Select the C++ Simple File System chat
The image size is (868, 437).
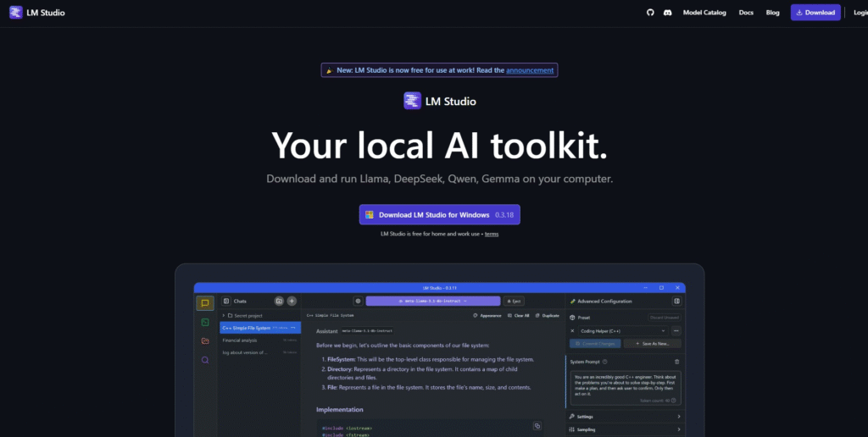coord(260,328)
